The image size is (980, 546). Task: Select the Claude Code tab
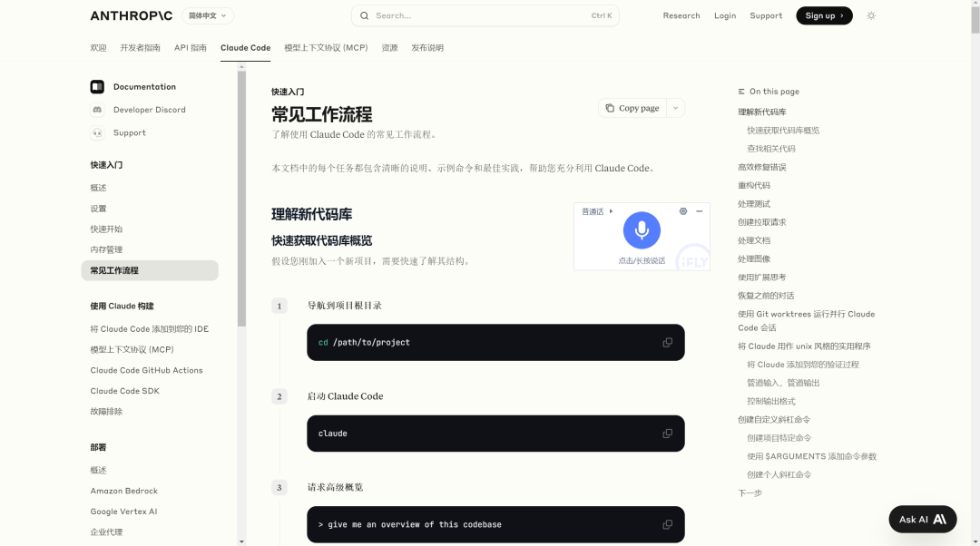click(245, 47)
